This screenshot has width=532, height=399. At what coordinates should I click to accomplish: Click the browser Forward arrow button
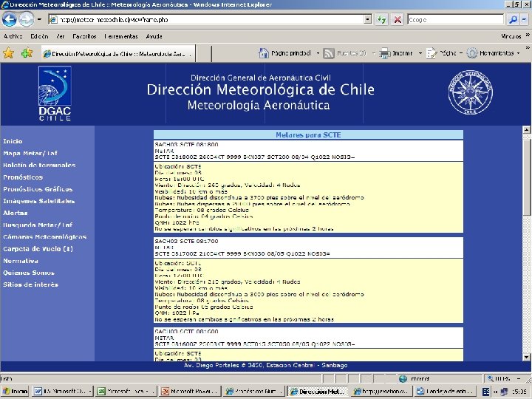pyautogui.click(x=26, y=20)
